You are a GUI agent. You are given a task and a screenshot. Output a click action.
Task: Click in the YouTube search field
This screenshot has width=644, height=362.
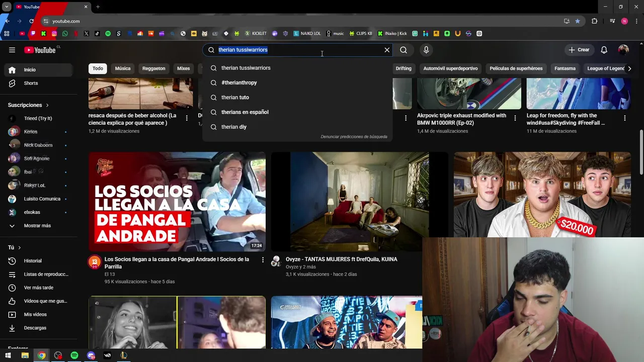pyautogui.click(x=297, y=50)
